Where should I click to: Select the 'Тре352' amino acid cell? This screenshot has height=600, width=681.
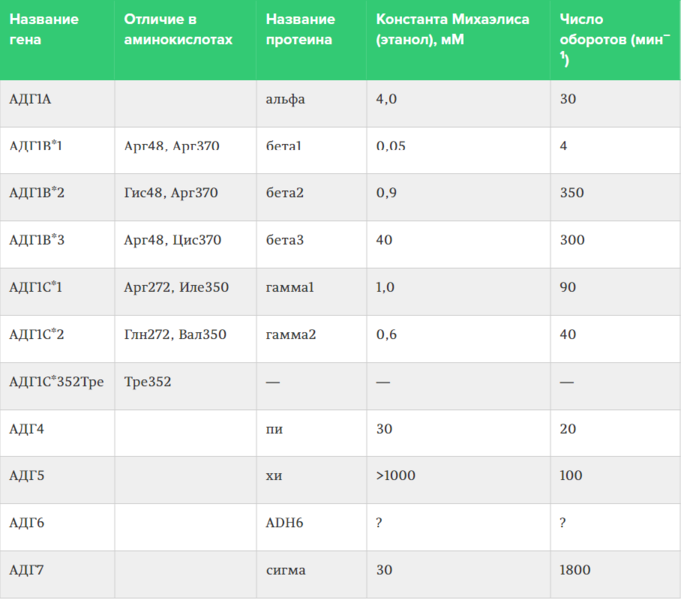185,386
